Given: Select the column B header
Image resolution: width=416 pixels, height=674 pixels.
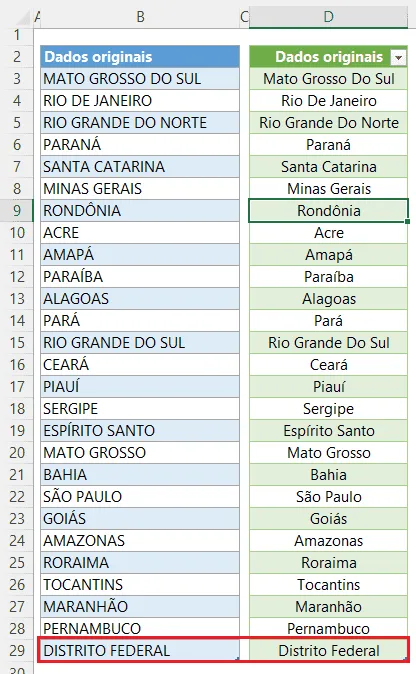Looking at the screenshot, I should click(140, 17).
